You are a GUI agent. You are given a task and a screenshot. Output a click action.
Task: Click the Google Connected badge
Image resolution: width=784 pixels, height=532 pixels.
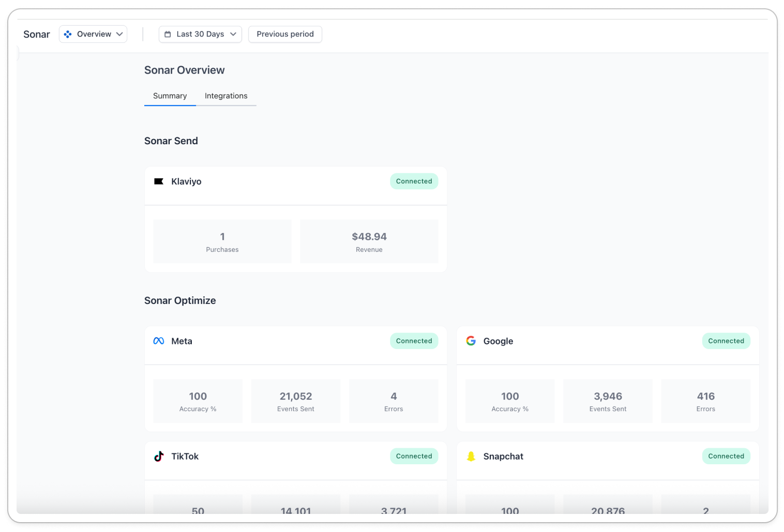pyautogui.click(x=726, y=341)
